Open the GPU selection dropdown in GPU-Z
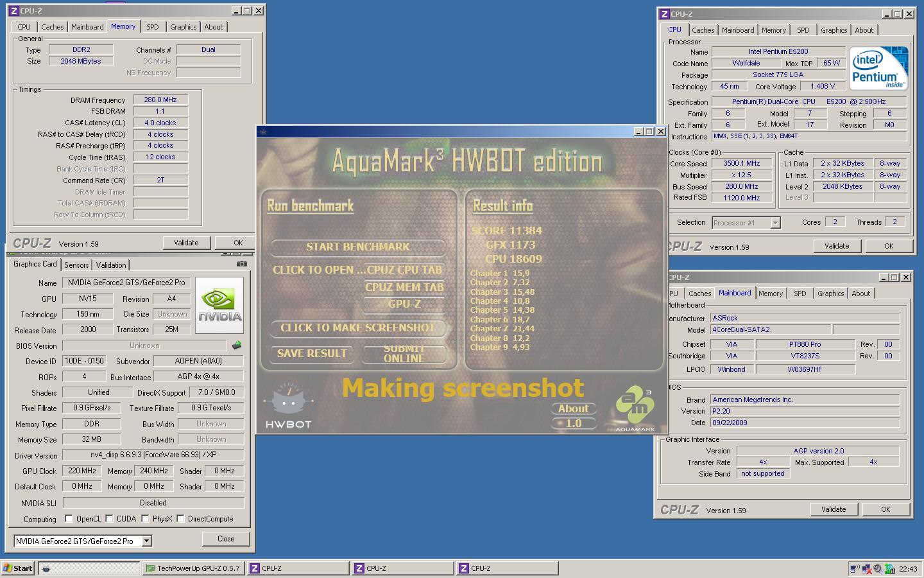The height and width of the screenshot is (578, 924). (147, 541)
